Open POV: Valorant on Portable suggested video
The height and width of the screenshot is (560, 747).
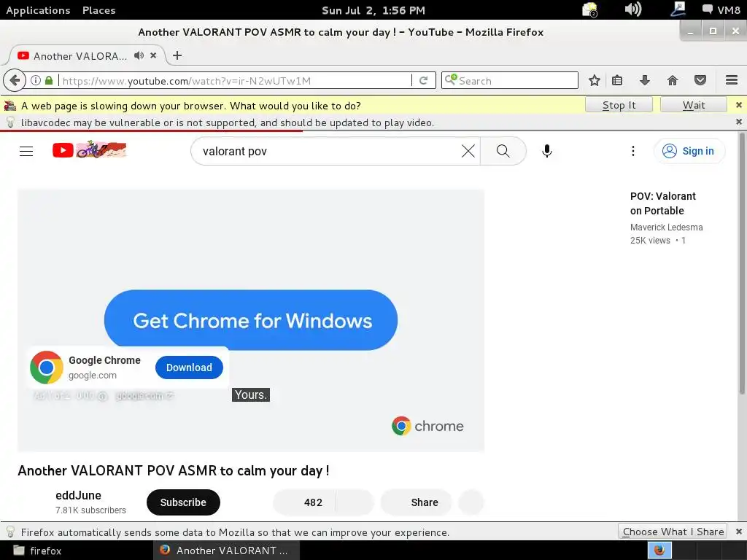point(662,203)
